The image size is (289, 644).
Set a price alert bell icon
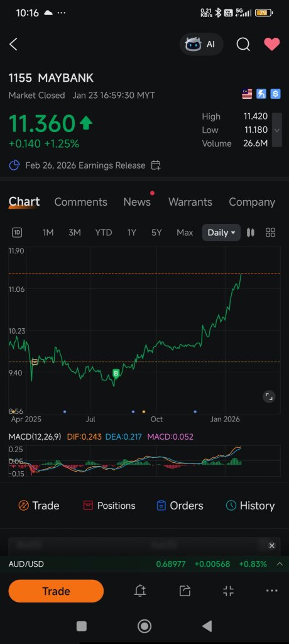pos(140,591)
